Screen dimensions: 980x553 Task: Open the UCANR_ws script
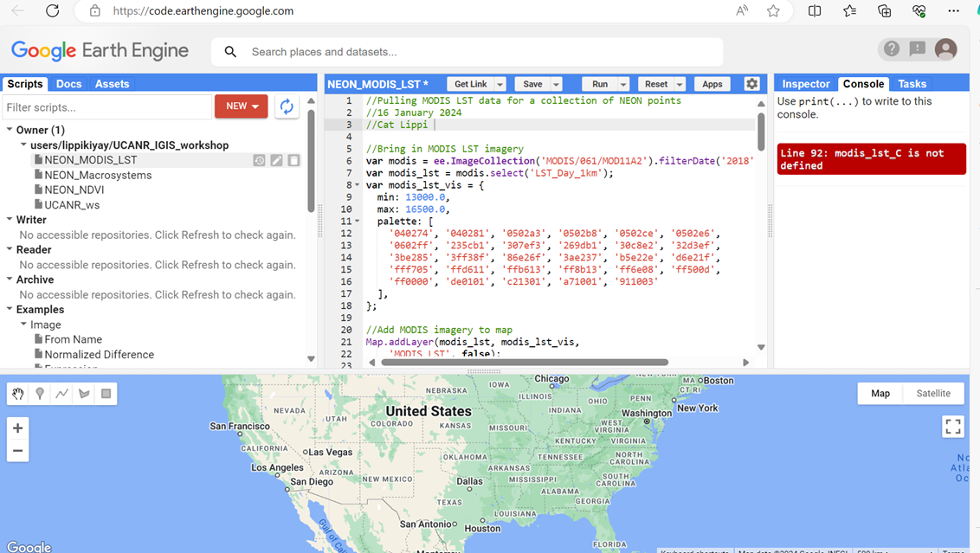click(x=72, y=205)
